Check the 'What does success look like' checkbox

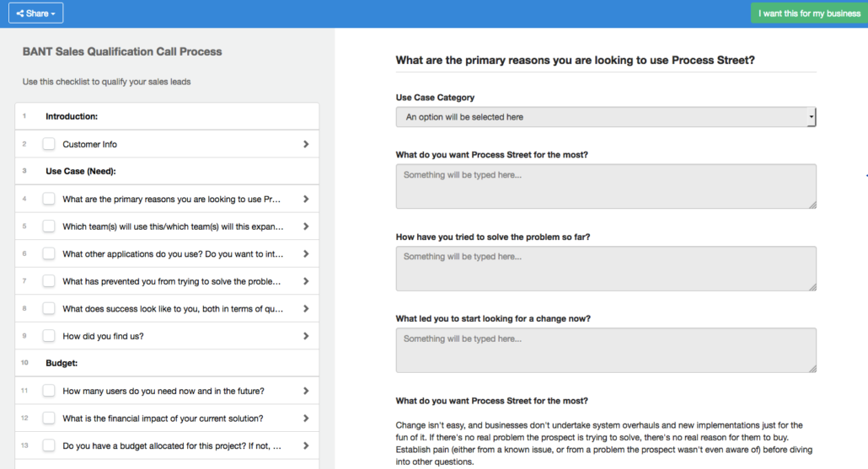click(49, 308)
